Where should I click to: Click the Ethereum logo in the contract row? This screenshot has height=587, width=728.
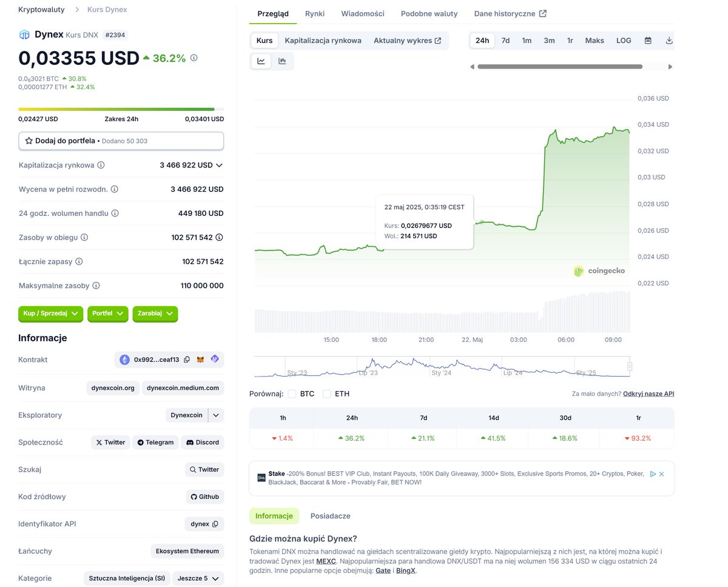click(125, 360)
